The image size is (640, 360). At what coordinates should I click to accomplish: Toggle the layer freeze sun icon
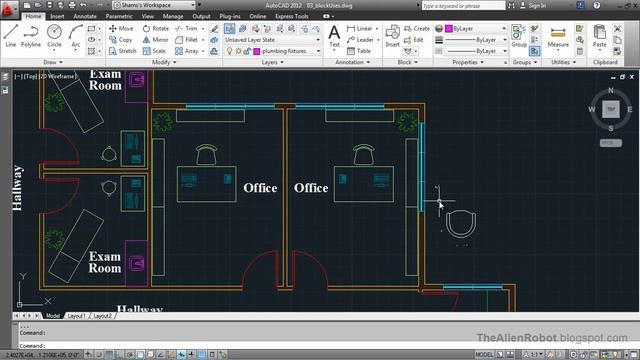(239, 51)
